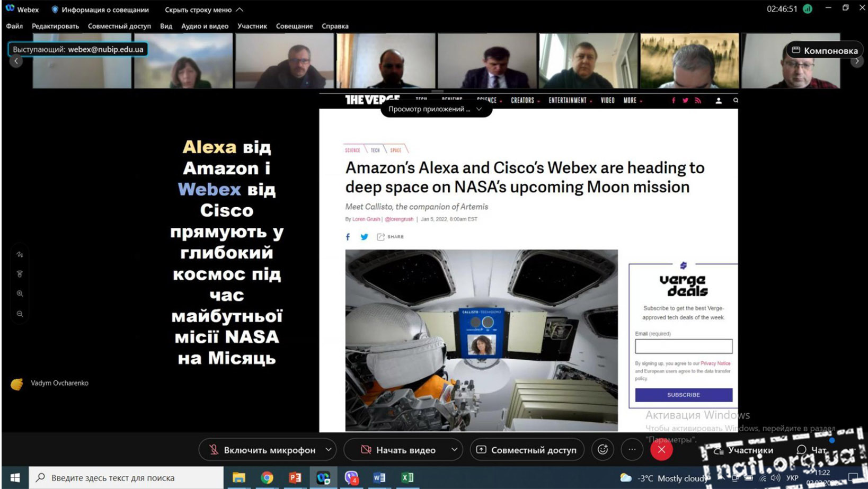Click Совместный доступ share button
Screen dimensions: 868x489
(x=527, y=450)
